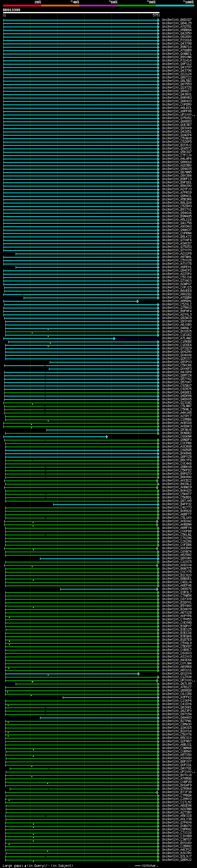The image size is (197, 868).
Task: Open hit UniRef100_Q9FS12
Action: [x=177, y=64]
